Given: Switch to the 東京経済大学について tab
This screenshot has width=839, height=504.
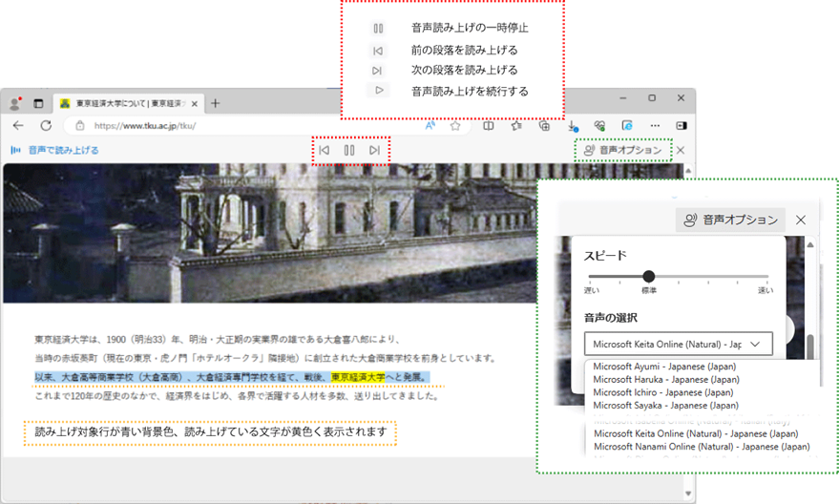Looking at the screenshot, I should pyautogui.click(x=129, y=104).
